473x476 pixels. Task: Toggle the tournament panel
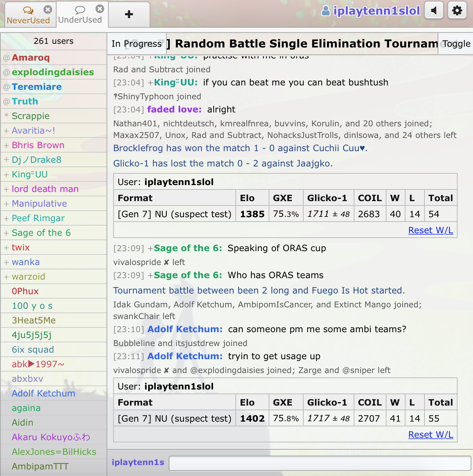pyautogui.click(x=456, y=44)
